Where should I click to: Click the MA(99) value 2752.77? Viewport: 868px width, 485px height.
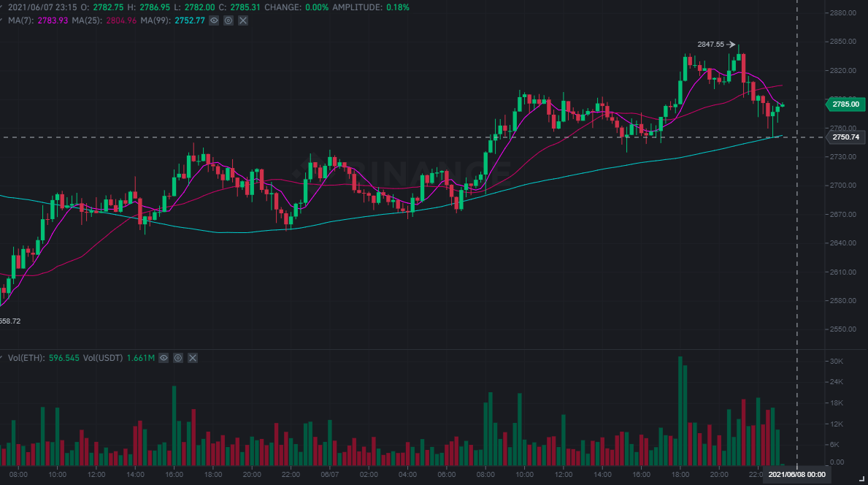[x=190, y=20]
